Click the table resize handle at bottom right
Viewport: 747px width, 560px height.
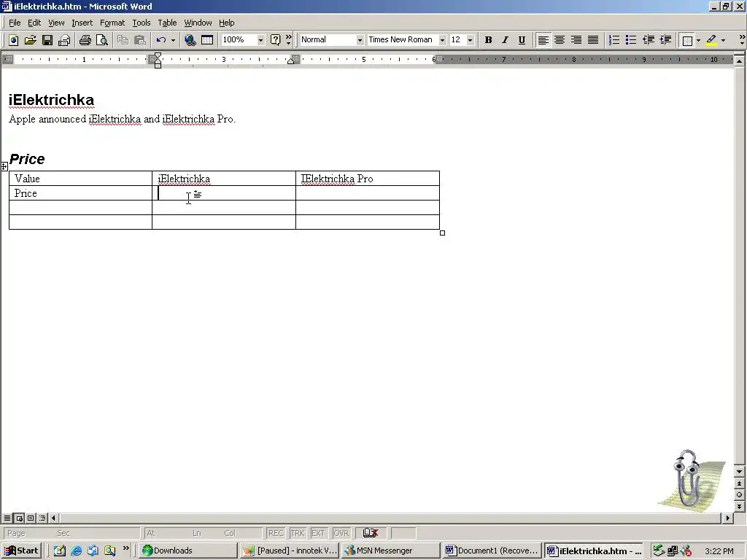[x=442, y=233]
